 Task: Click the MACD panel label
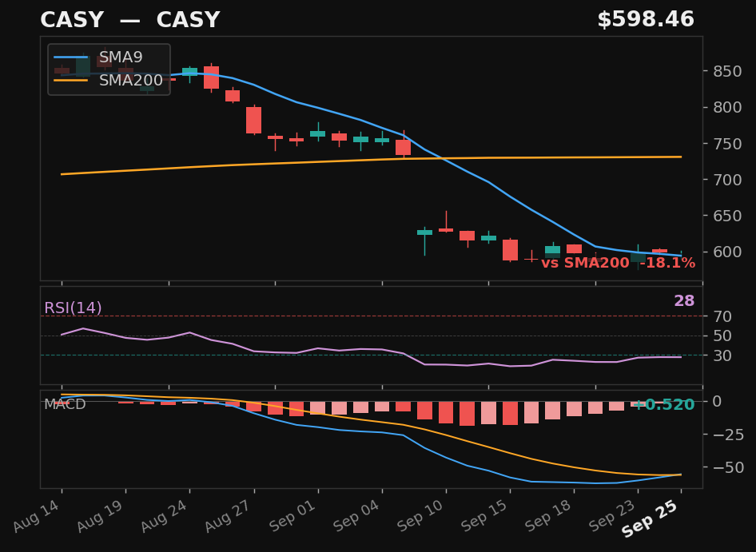[x=65, y=404]
